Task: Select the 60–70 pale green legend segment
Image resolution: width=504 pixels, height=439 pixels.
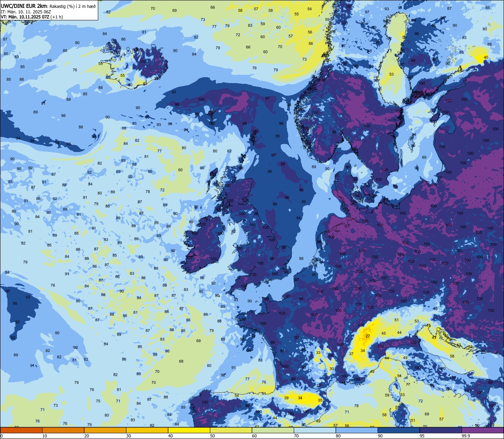Action: [x=273, y=430]
